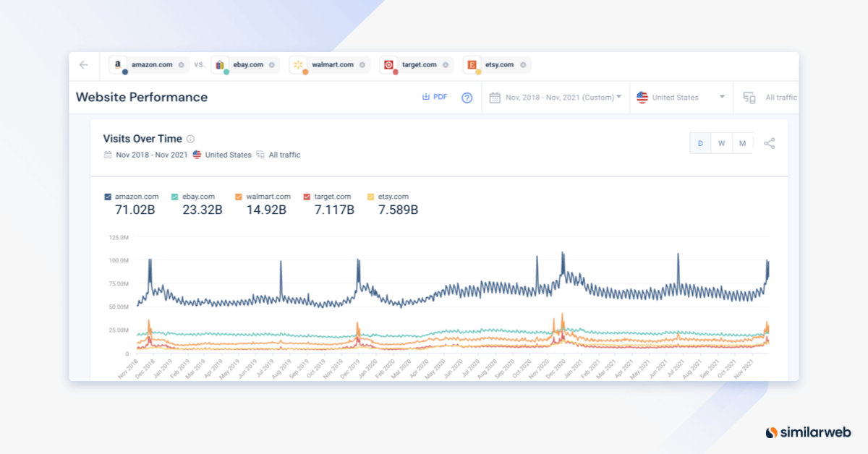Screen dimensions: 868x454
Task: Click the help question mark icon
Action: (x=467, y=98)
